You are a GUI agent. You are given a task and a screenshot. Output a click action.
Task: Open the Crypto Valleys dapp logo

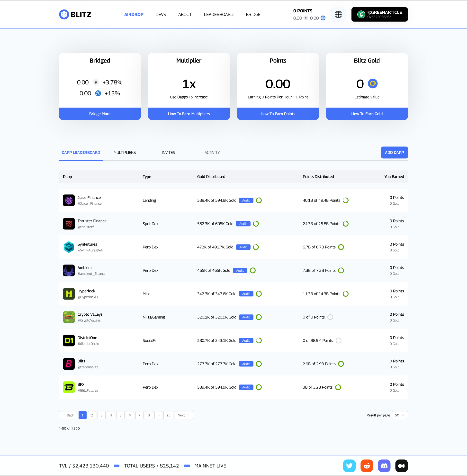pos(69,317)
